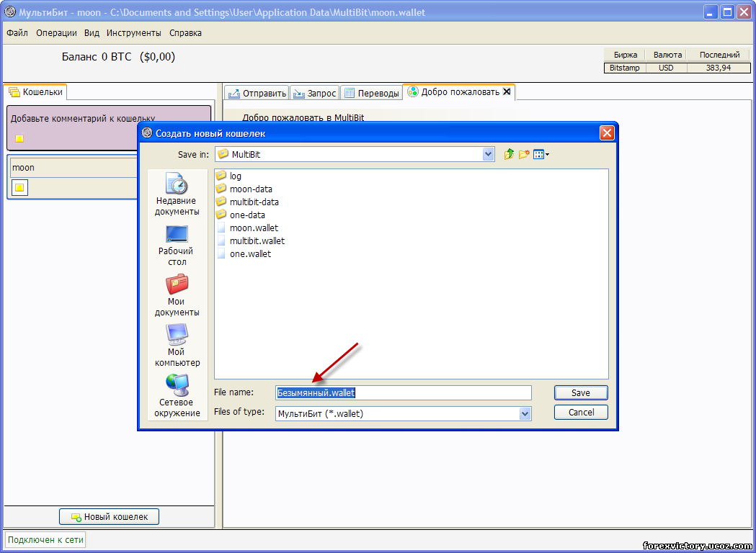
Task: Select the multibit-data folder
Action: 247,202
